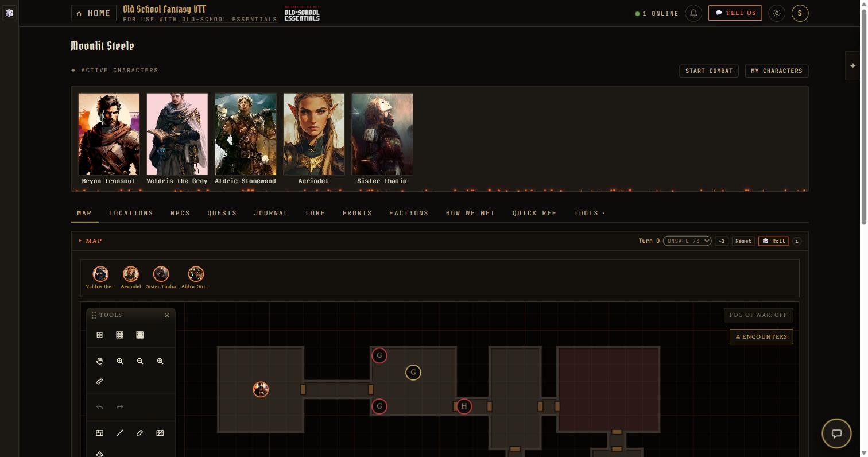Reset the turn counter

(743, 241)
